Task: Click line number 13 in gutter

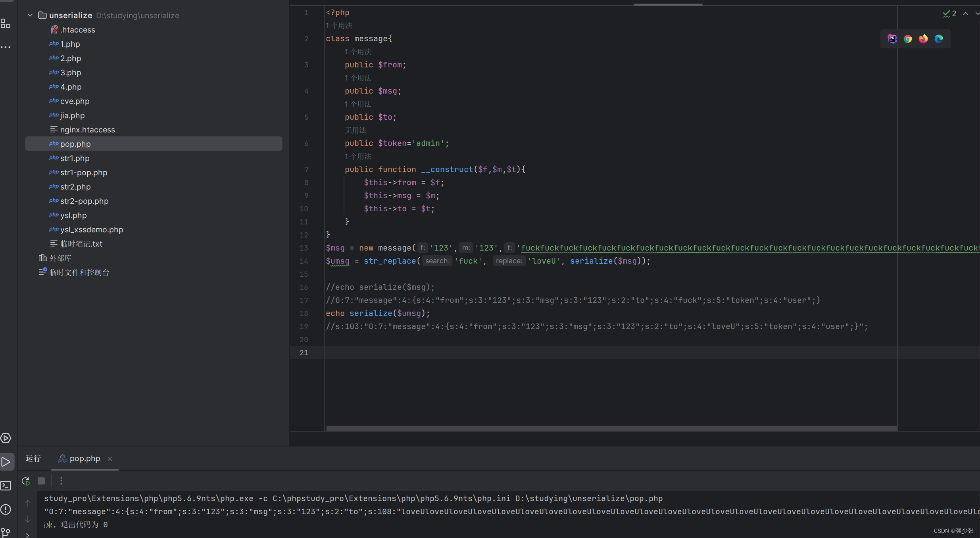Action: coord(304,248)
